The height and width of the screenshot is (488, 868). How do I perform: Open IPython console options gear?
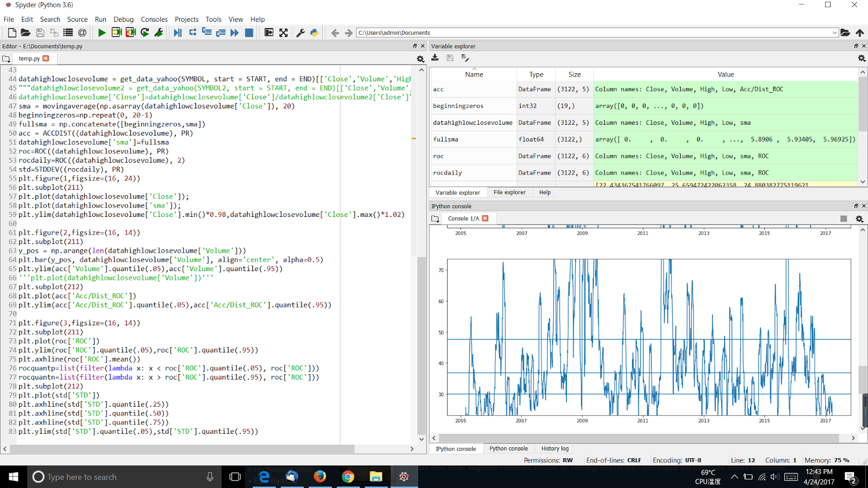coord(859,219)
